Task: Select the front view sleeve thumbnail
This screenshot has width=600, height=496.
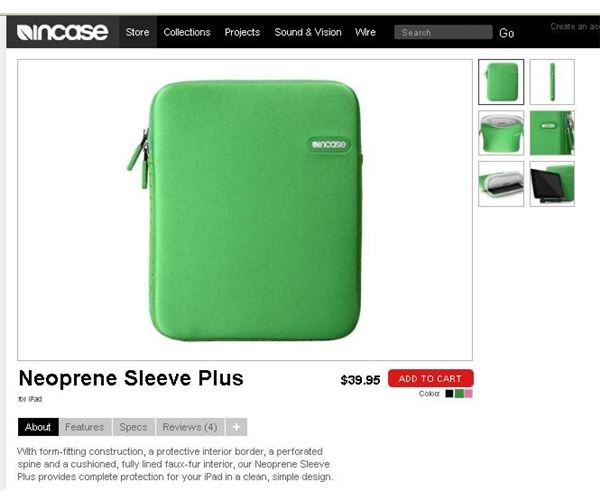Action: click(501, 82)
